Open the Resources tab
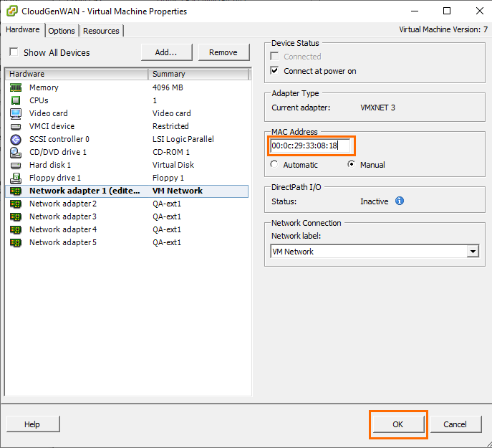The image size is (492, 448). (x=101, y=31)
